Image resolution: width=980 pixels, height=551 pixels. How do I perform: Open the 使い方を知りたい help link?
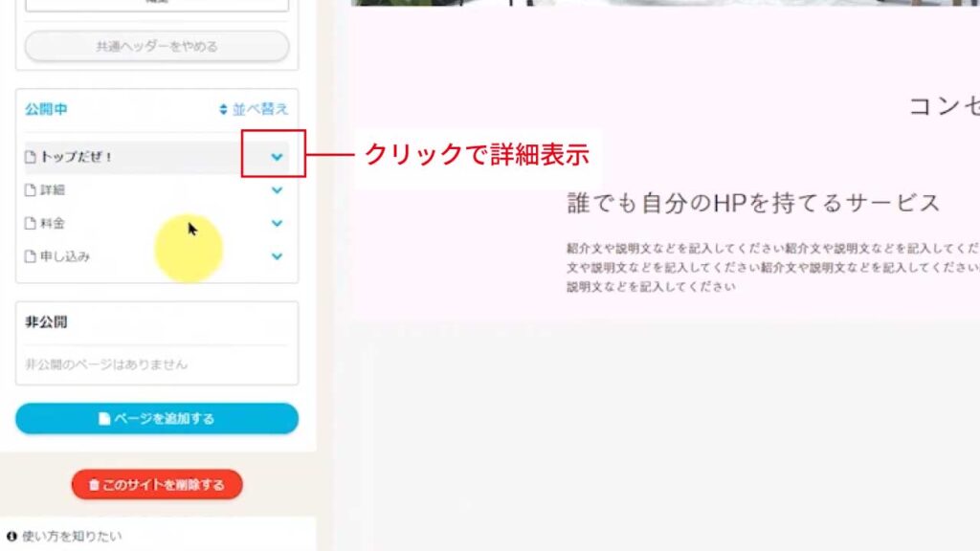[x=72, y=536]
